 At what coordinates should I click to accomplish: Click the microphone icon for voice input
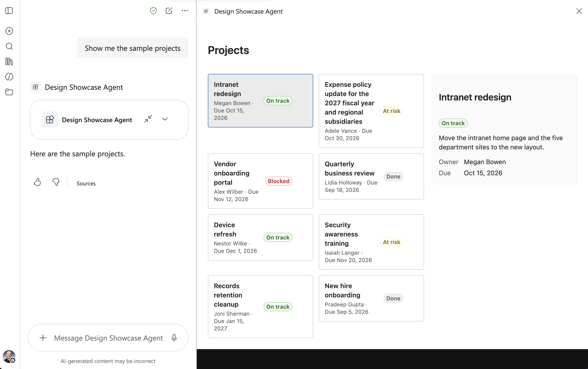[174, 338]
